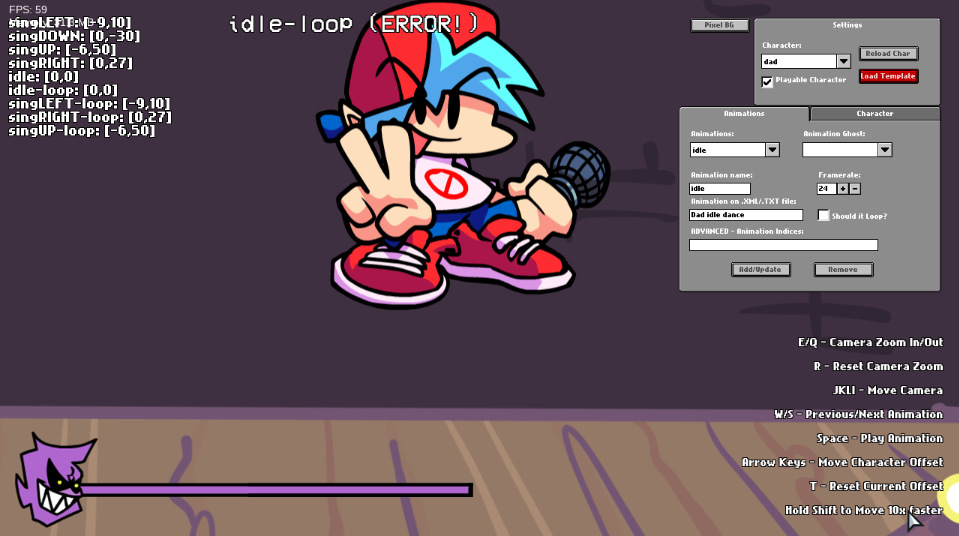Click the red Load Template button

tap(888, 76)
